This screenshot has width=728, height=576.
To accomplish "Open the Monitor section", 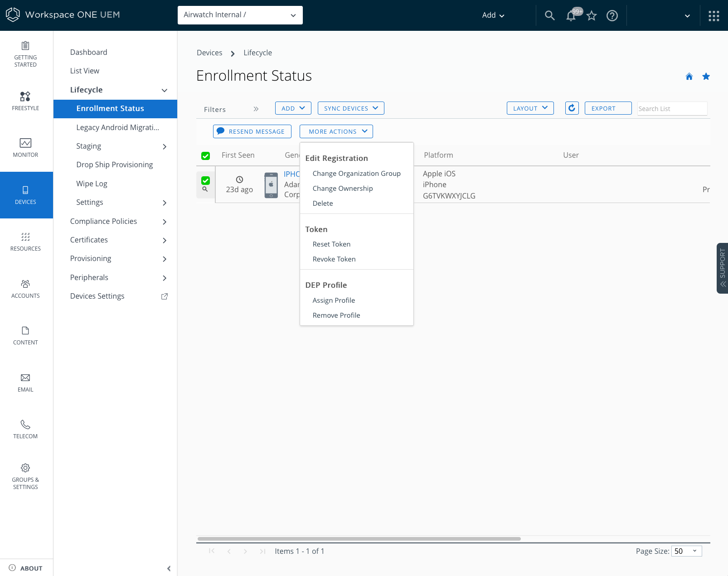I will [x=25, y=148].
